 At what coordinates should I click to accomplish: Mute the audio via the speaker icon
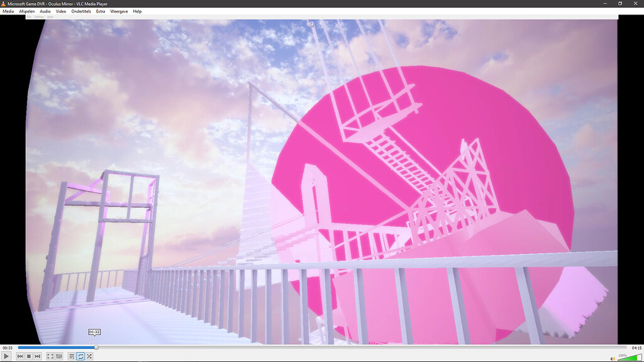click(x=612, y=358)
